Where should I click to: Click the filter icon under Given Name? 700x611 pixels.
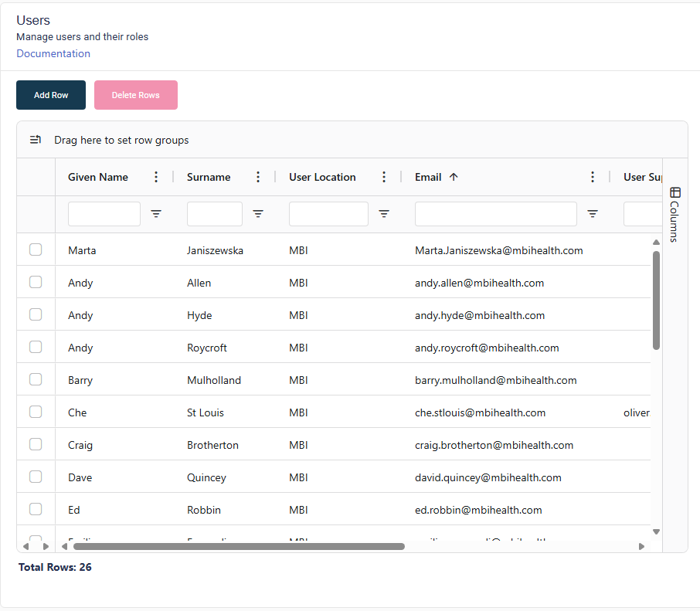[156, 214]
